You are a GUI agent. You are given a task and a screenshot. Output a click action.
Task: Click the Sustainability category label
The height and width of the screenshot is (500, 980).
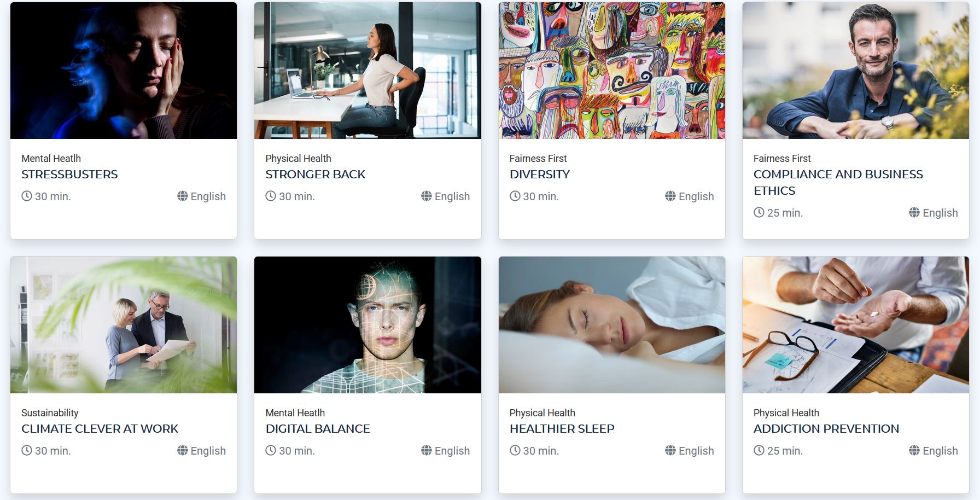[50, 413]
